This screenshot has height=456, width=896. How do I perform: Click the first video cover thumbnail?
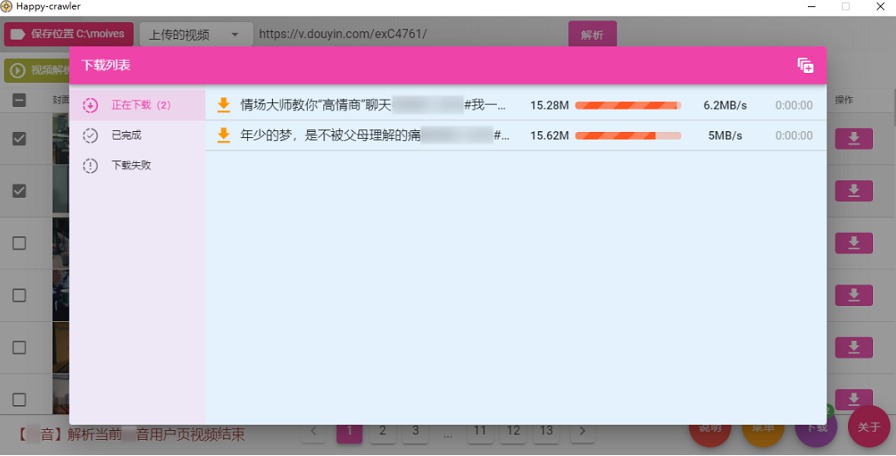61,139
